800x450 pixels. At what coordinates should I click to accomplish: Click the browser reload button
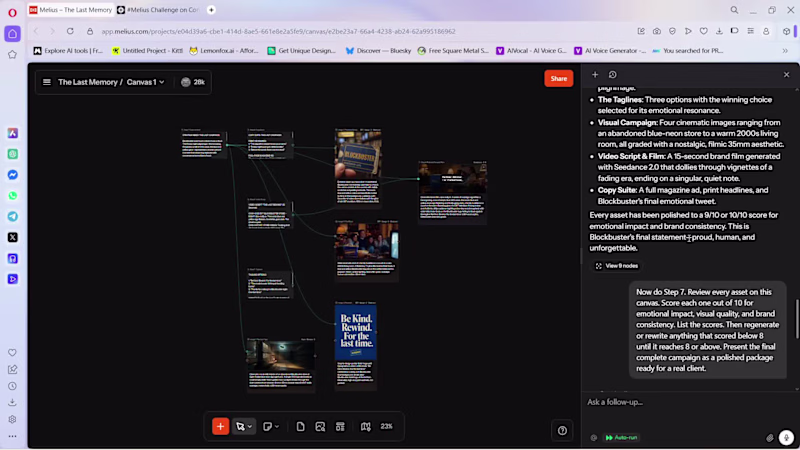click(70, 31)
